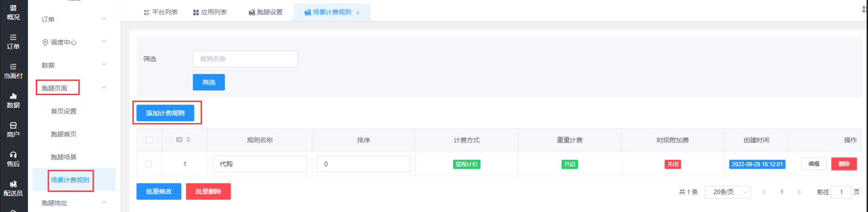The height and width of the screenshot is (212, 868).
Task: Click the green 里程计价 tag
Action: pyautogui.click(x=467, y=164)
